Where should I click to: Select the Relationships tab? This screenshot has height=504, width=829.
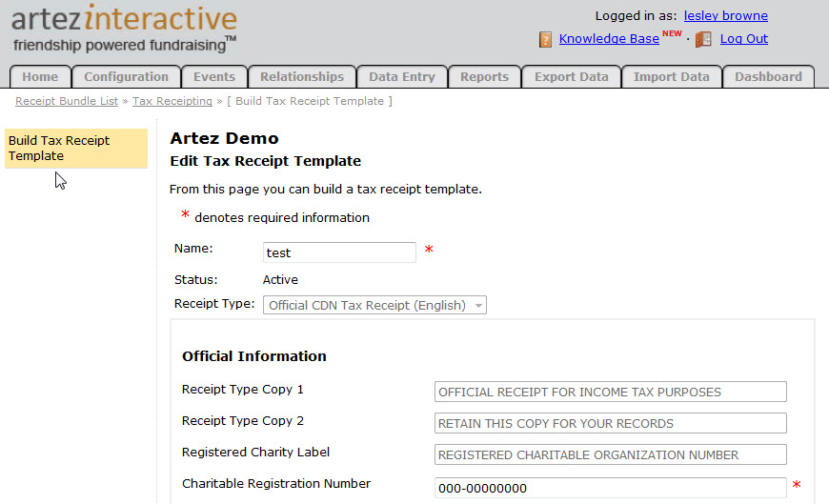tap(301, 77)
